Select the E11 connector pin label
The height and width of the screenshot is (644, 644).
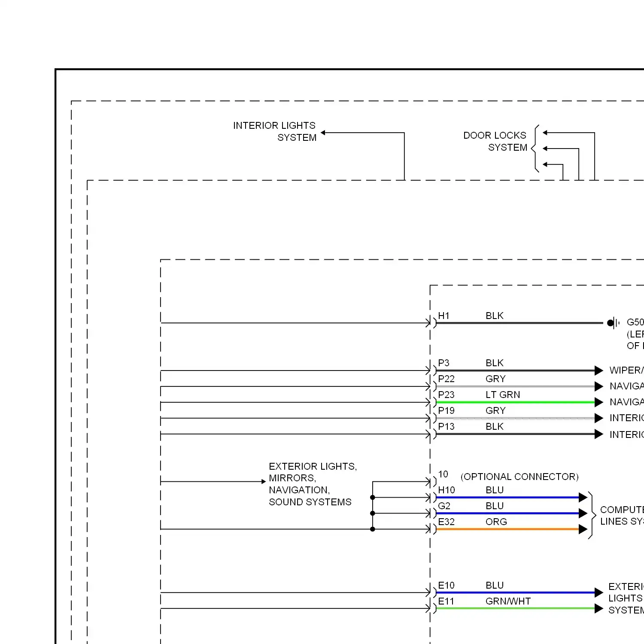[x=446, y=601]
